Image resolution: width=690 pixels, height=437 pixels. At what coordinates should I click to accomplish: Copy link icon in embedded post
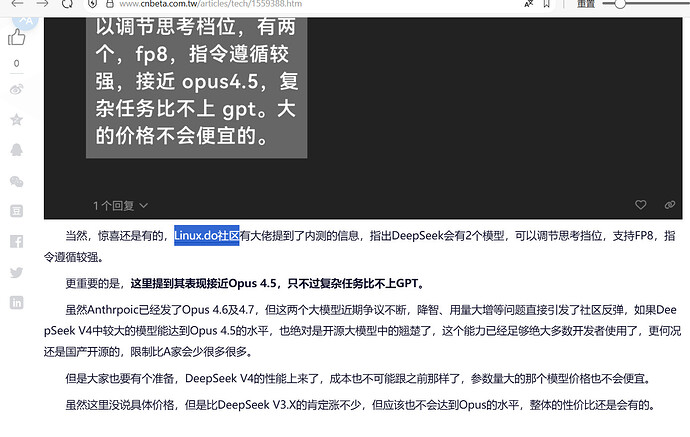coord(670,205)
